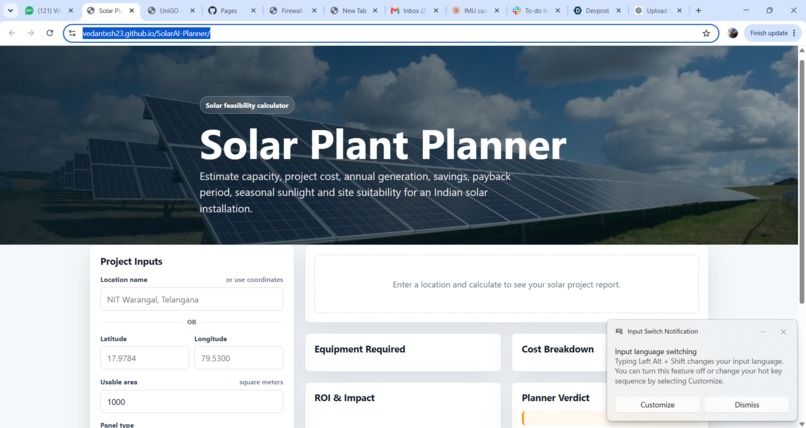Bookmark this page with the star icon
Screen dimensions: 806x428
click(706, 33)
